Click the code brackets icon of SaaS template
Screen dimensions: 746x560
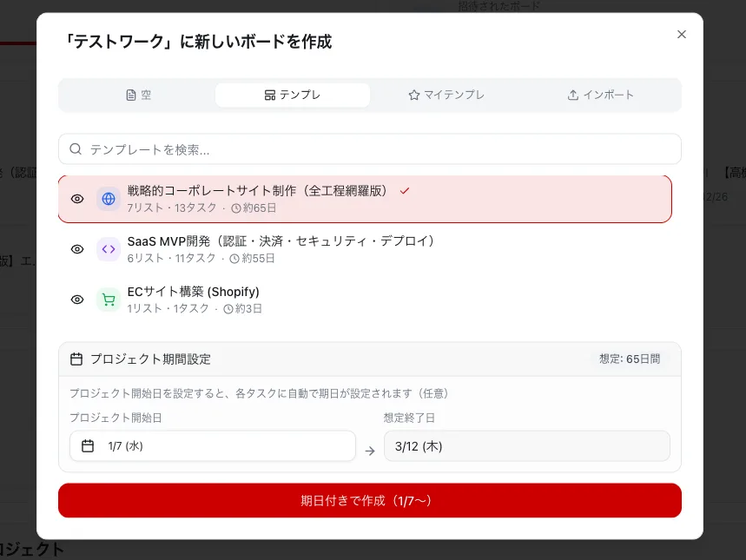click(x=109, y=249)
